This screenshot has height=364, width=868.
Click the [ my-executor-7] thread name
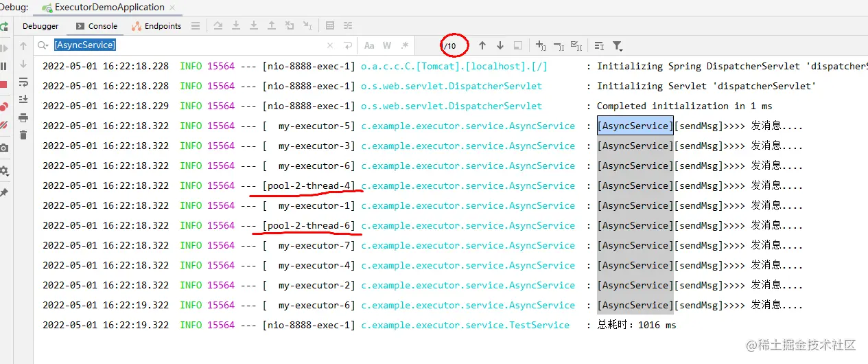coord(309,245)
